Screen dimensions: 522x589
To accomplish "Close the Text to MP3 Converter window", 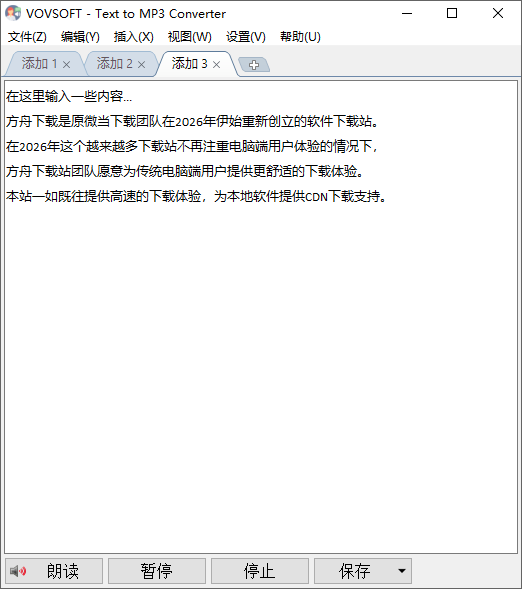I will (x=498, y=14).
